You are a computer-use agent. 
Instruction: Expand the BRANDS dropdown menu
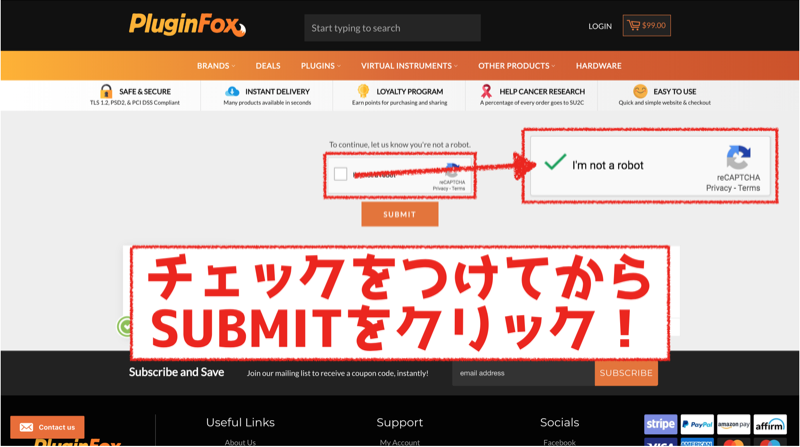pyautogui.click(x=216, y=66)
